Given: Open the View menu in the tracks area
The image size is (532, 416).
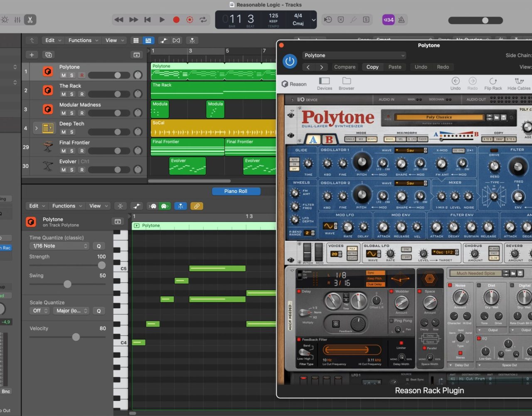Looking at the screenshot, I should 114,40.
